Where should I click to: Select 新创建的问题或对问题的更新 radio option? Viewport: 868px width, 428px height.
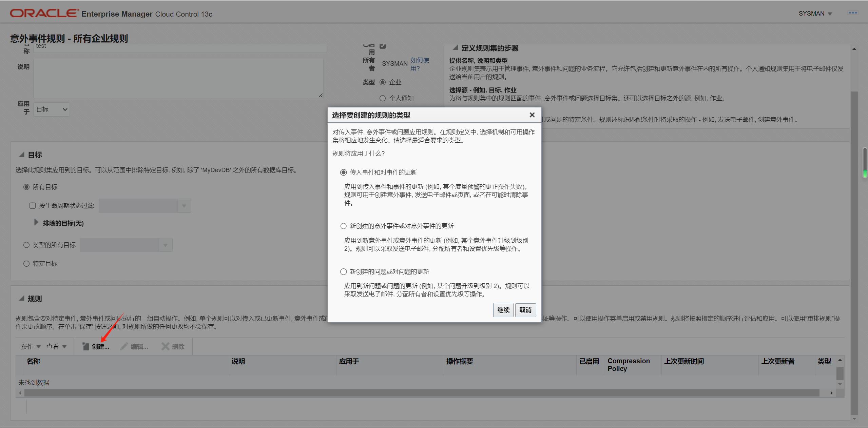[x=343, y=272]
